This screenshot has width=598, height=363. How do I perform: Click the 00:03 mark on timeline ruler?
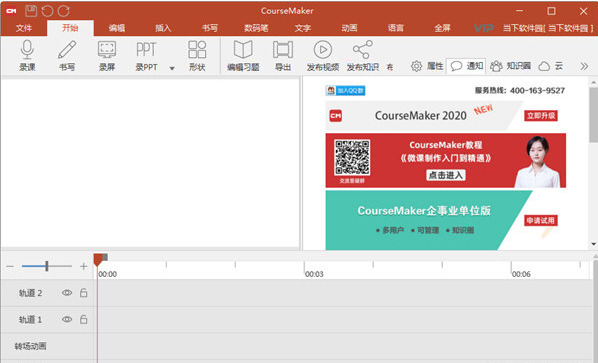point(314,274)
